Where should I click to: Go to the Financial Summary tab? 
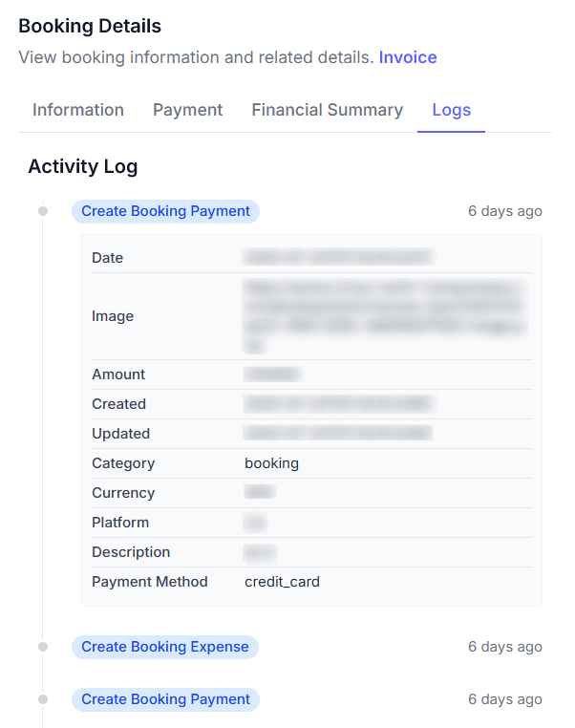coord(328,110)
